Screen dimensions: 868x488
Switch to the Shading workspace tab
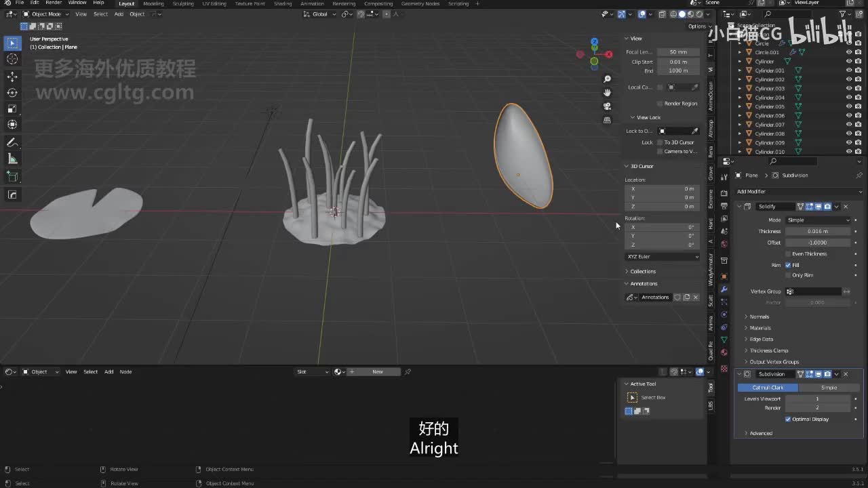click(283, 3)
